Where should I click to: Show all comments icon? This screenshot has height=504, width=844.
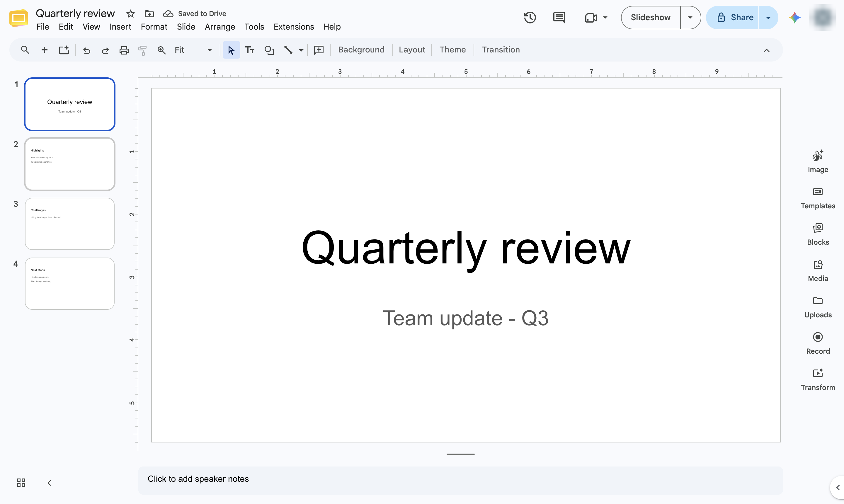pyautogui.click(x=559, y=17)
